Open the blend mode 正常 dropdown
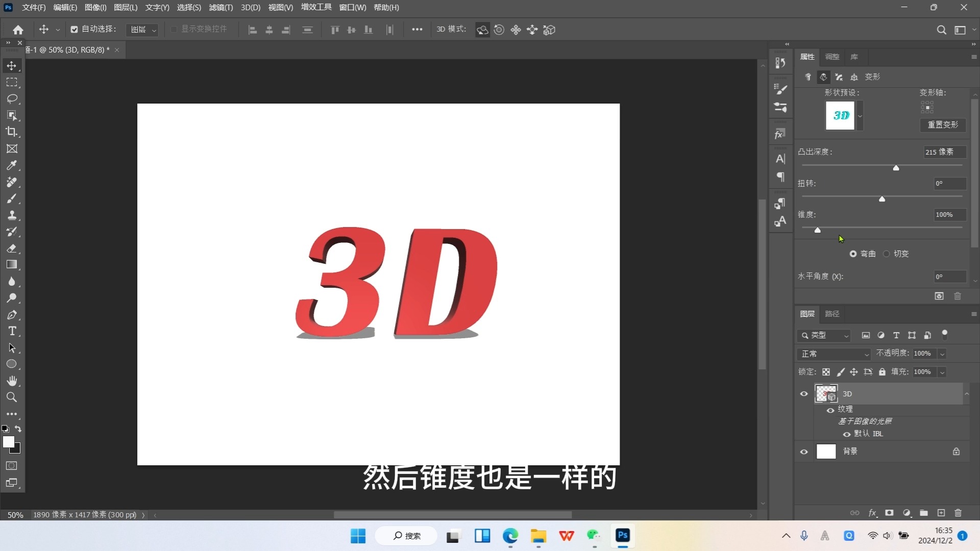The height and width of the screenshot is (551, 980). 834,354
